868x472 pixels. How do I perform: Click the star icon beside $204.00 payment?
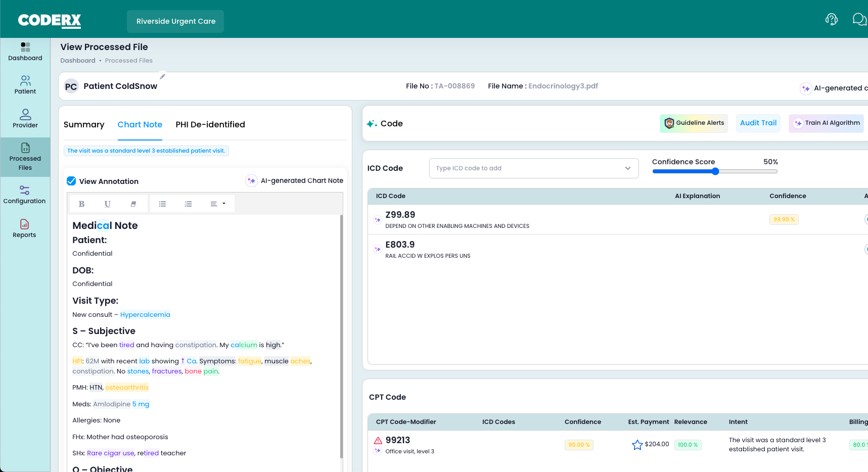coord(637,445)
